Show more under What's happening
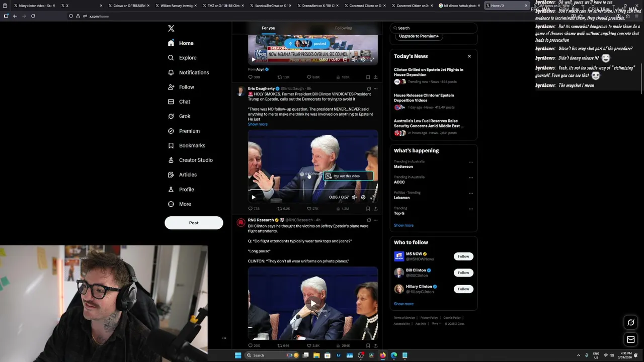Viewport: 644px width, 362px height. coord(404,225)
